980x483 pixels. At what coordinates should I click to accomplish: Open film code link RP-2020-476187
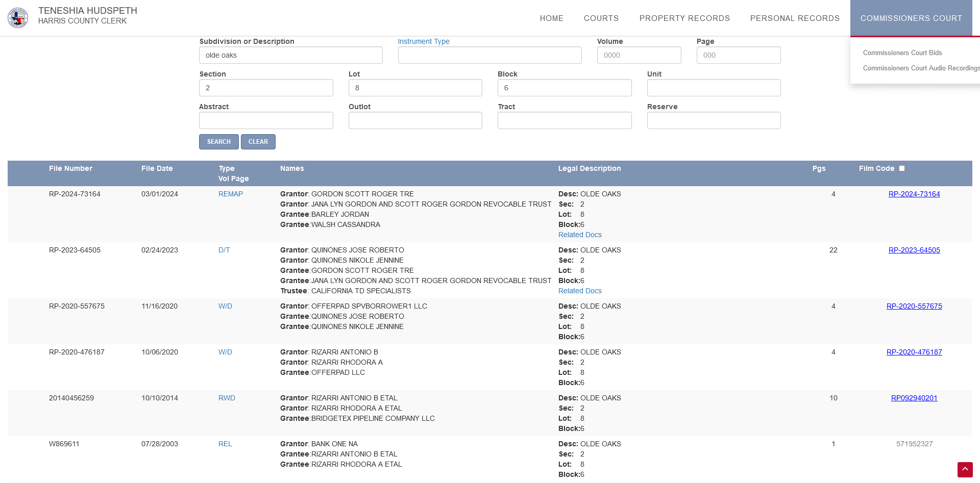914,352
